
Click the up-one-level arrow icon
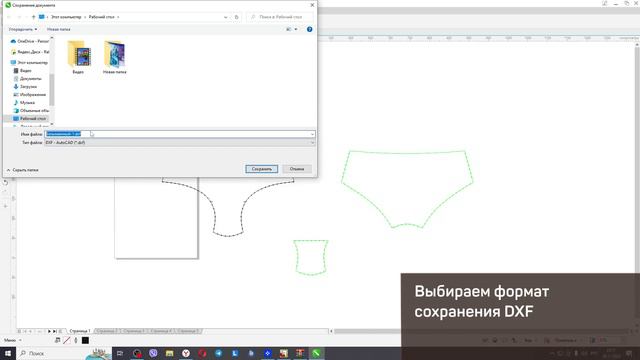pyautogui.click(x=33, y=17)
